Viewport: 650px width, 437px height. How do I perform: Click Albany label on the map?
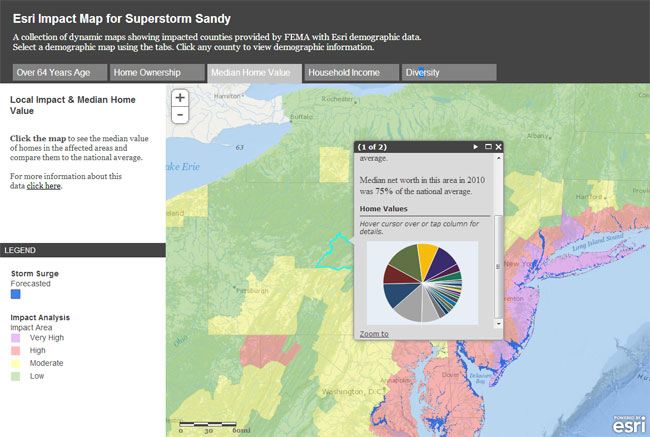click(538, 136)
